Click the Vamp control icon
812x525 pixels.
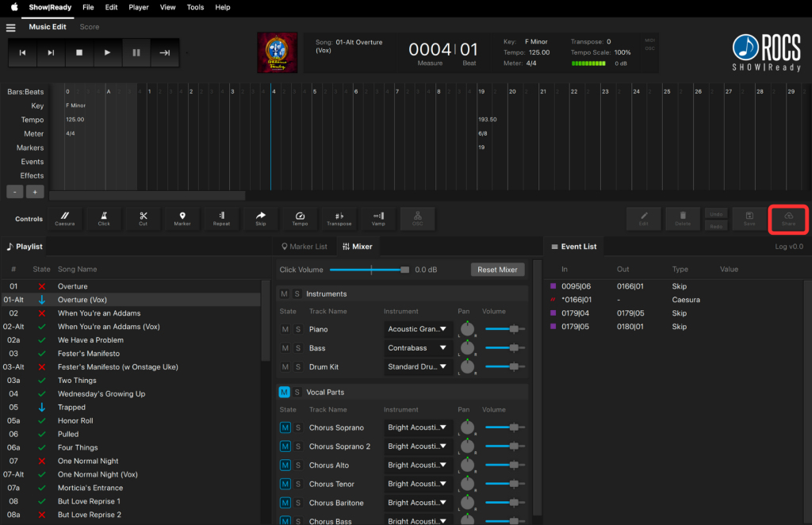[x=378, y=218]
